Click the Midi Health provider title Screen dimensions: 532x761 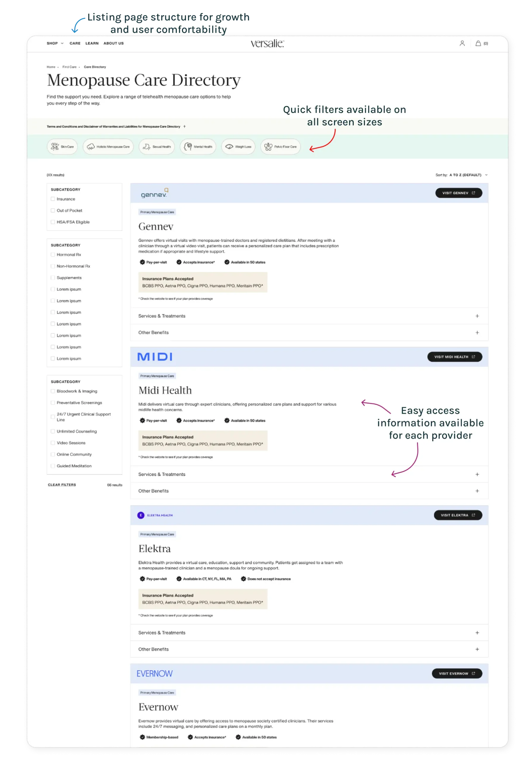(165, 390)
